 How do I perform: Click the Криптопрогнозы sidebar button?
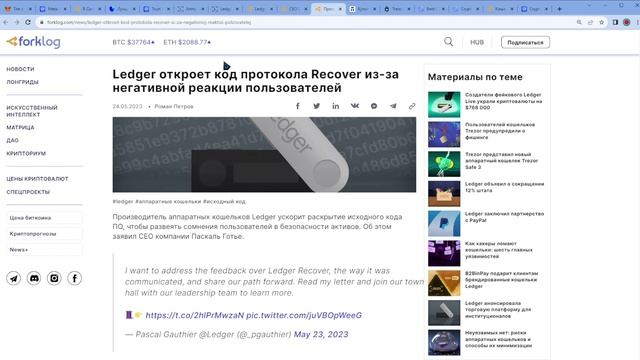point(44,234)
